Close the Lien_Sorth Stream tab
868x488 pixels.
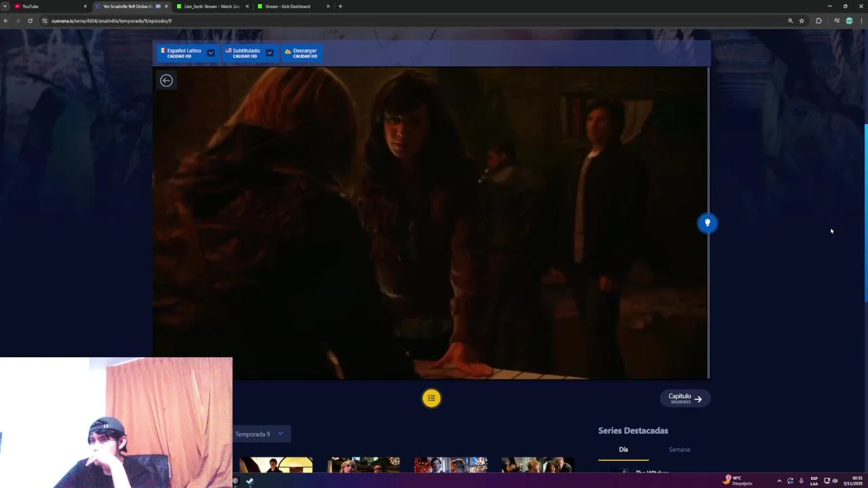(247, 6)
